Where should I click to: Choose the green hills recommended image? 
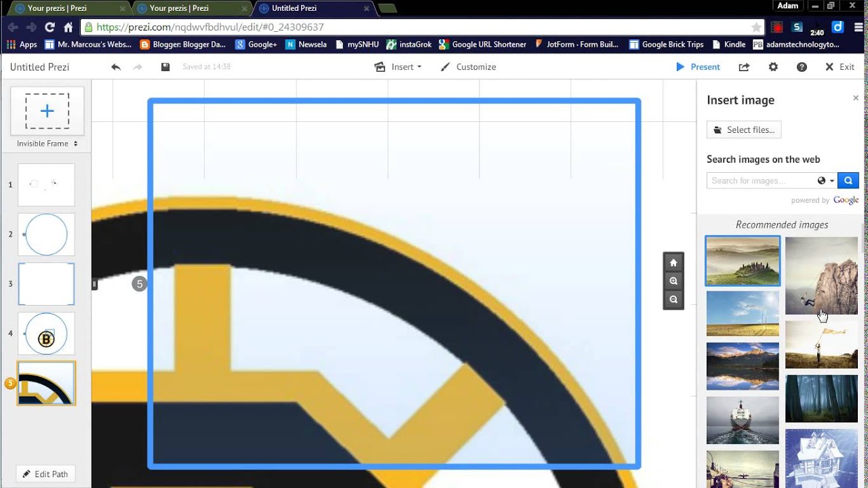pyautogui.click(x=743, y=261)
